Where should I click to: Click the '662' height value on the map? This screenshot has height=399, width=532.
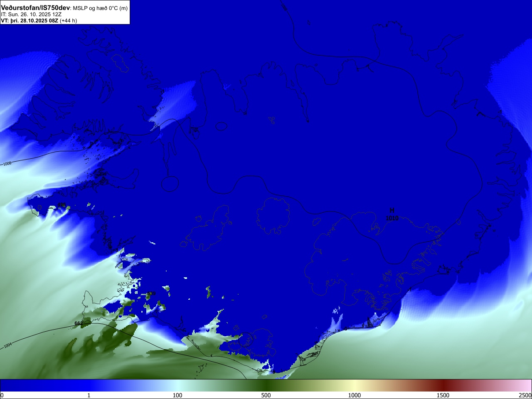(79, 323)
